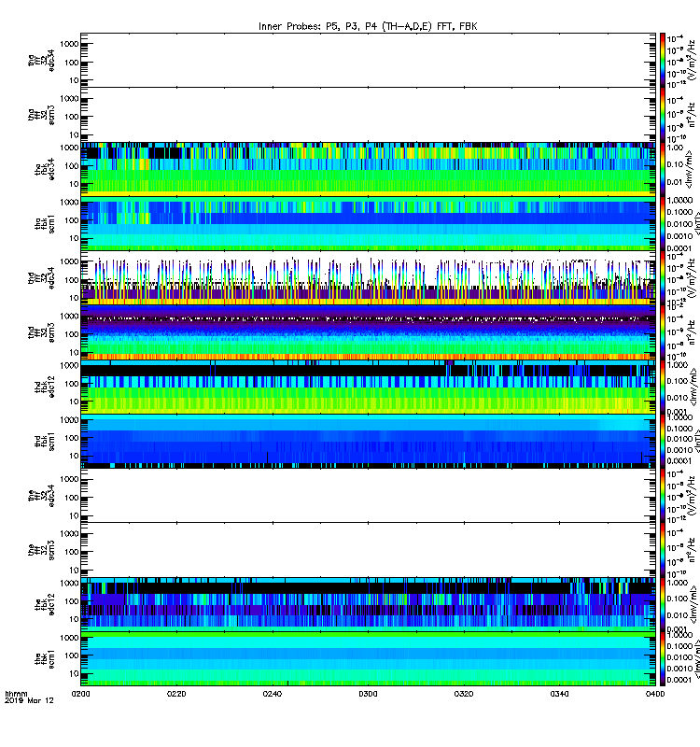This screenshot has width=700, height=747.
Task: Click the color bar beside the fbk scm1 panel
Action: [x=663, y=658]
